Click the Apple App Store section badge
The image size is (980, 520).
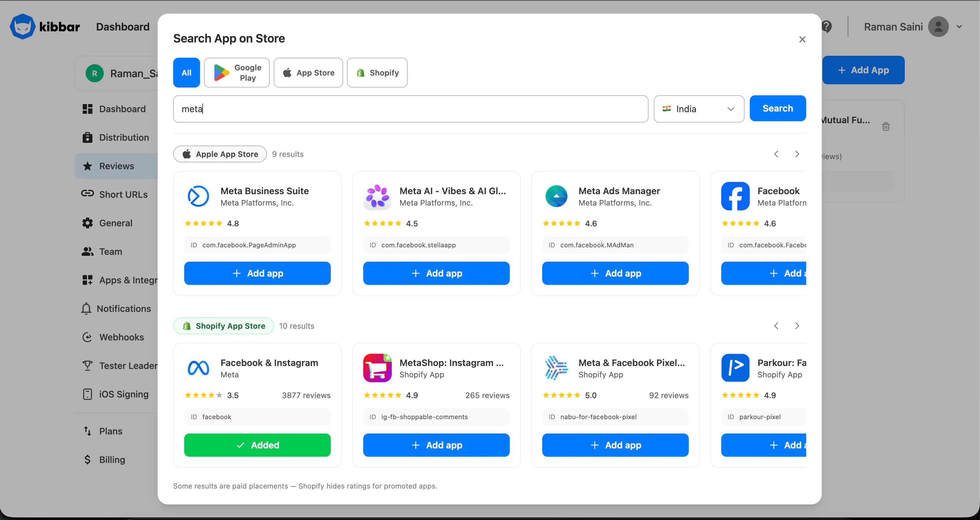coord(220,154)
